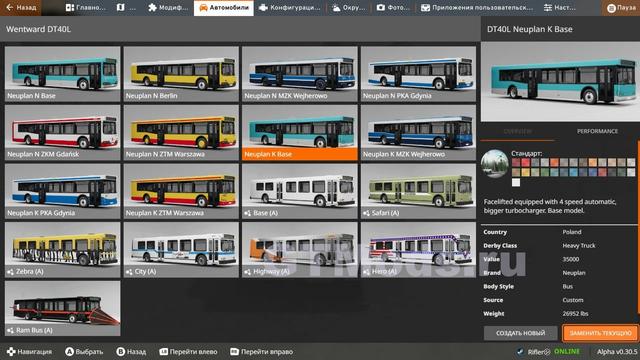Switch to the PERFORMANCE tab
Viewport: 640px width, 360px height.
(x=597, y=131)
